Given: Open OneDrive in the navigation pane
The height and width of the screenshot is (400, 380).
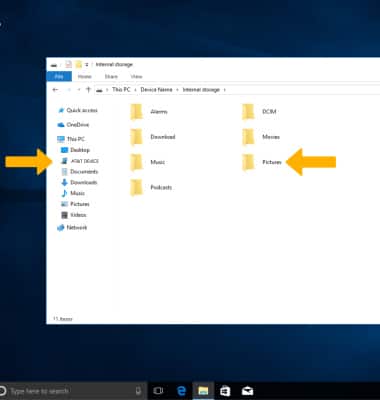Looking at the screenshot, I should click(73, 125).
